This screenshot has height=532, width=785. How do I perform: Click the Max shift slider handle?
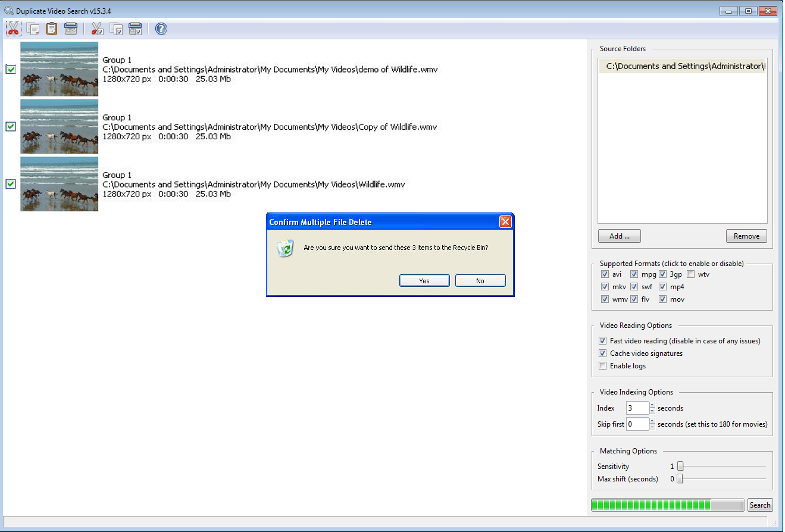[680, 479]
